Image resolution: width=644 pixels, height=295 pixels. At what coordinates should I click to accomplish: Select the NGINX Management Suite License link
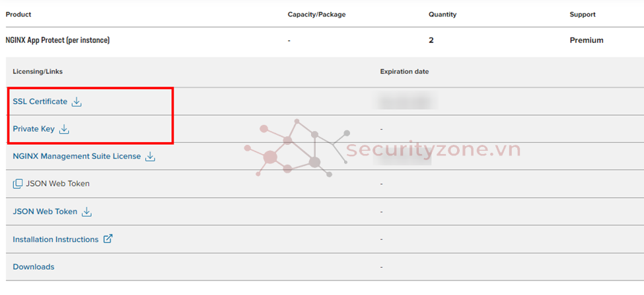tap(77, 157)
